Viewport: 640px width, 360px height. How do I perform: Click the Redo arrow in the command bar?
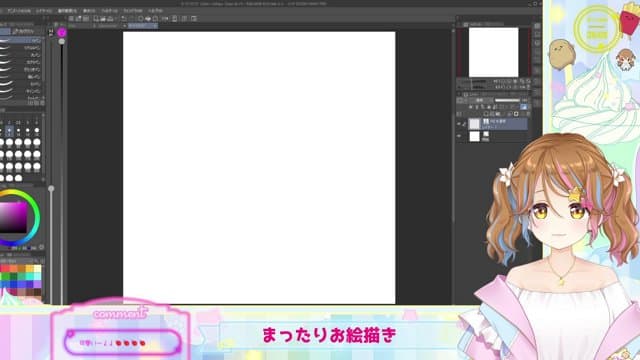coord(130,19)
